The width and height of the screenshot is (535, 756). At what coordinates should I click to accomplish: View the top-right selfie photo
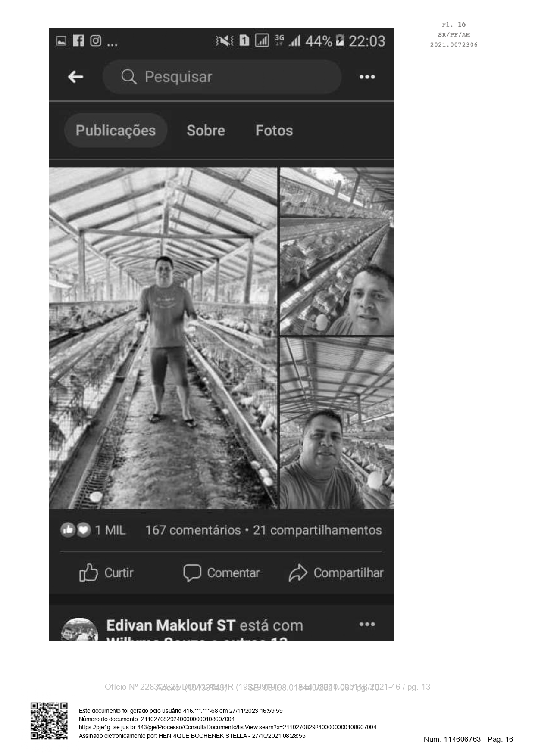click(337, 251)
